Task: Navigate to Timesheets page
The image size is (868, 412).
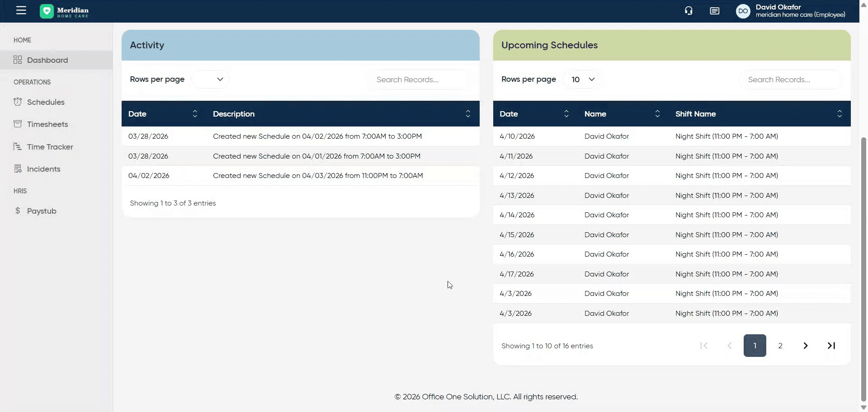Action: coord(47,124)
